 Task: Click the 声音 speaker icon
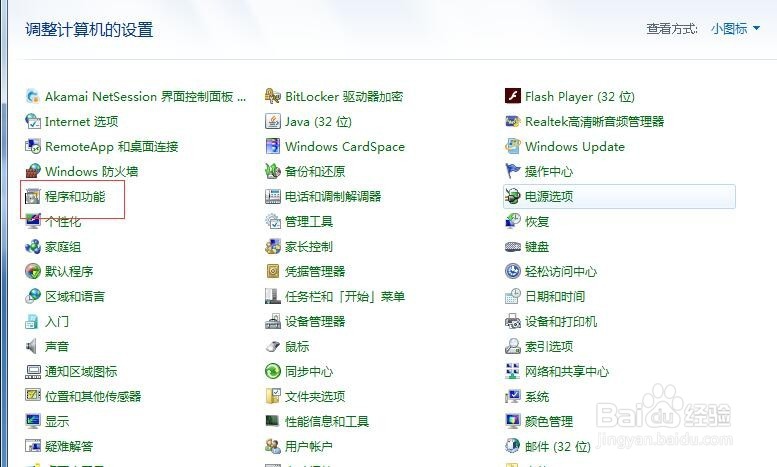click(x=33, y=346)
